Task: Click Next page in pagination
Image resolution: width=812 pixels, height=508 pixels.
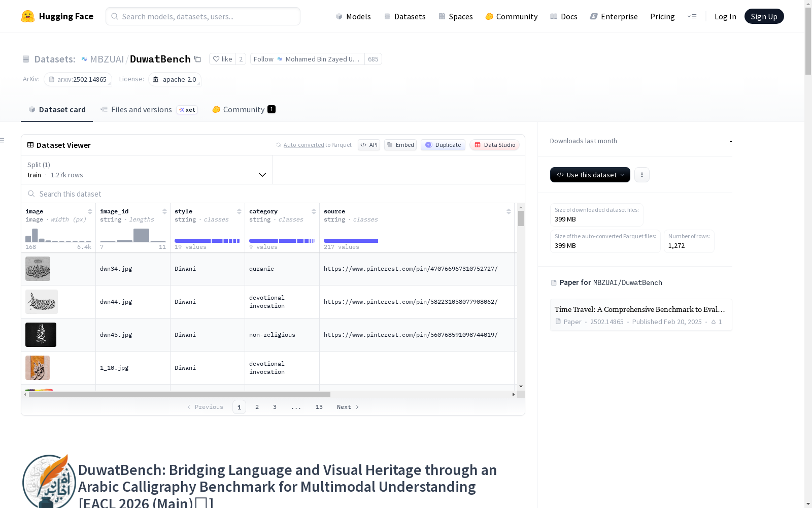Action: point(348,407)
